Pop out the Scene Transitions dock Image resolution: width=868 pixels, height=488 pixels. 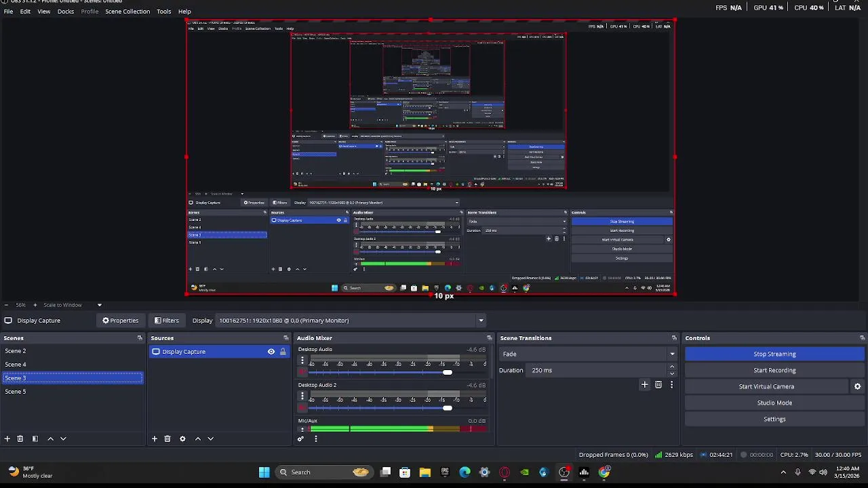674,338
